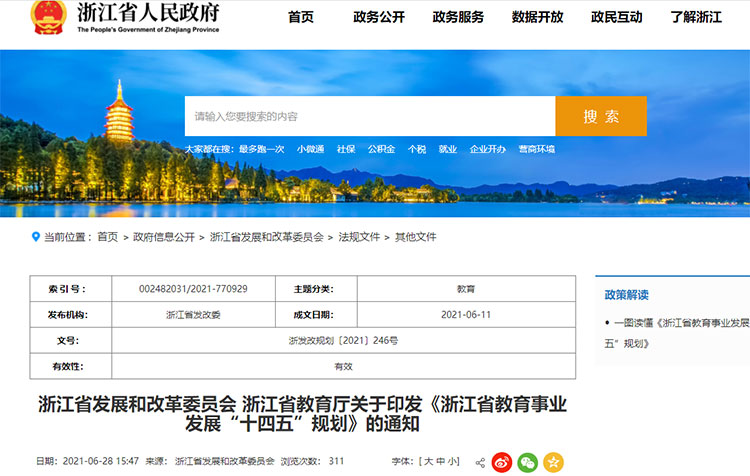Click 营商环境 hot search link

tap(536, 149)
